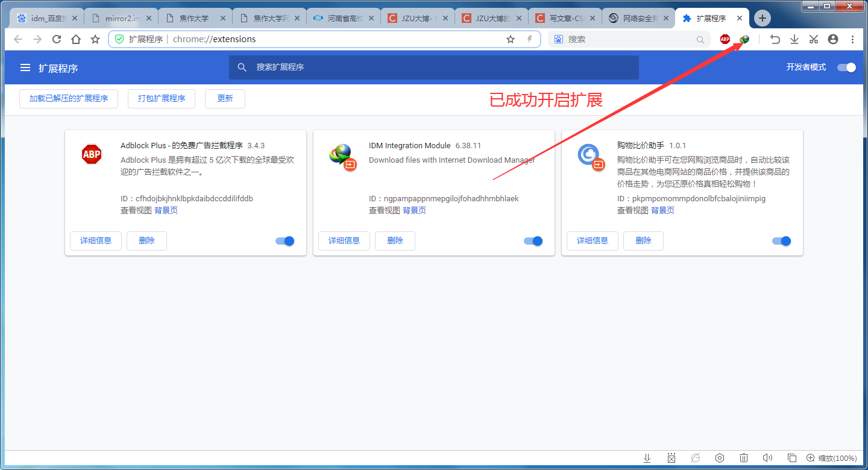868x470 pixels.
Task: Click the Adblock Plus extension logo
Action: (92, 155)
